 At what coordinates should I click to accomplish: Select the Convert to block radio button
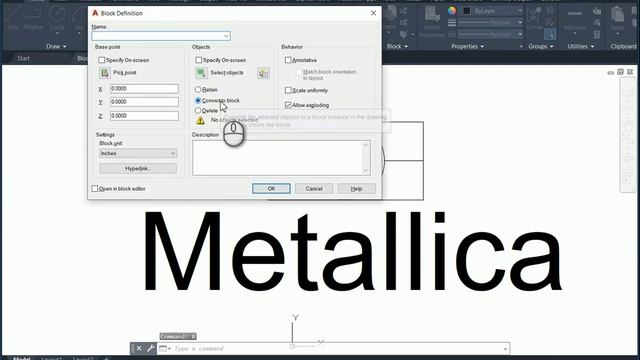[x=198, y=100]
